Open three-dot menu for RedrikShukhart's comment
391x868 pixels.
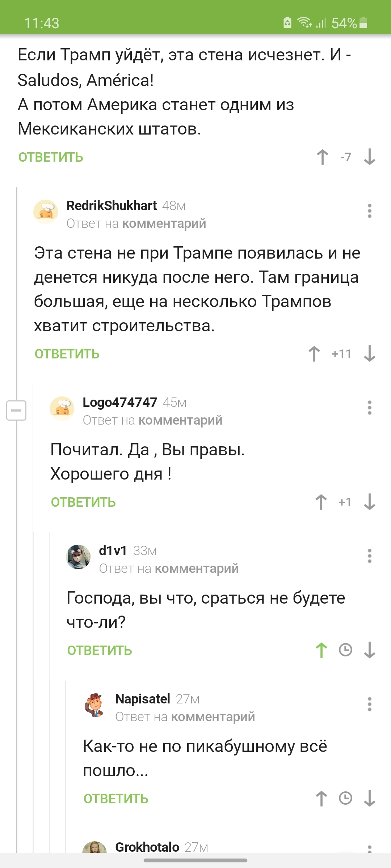[x=369, y=211]
